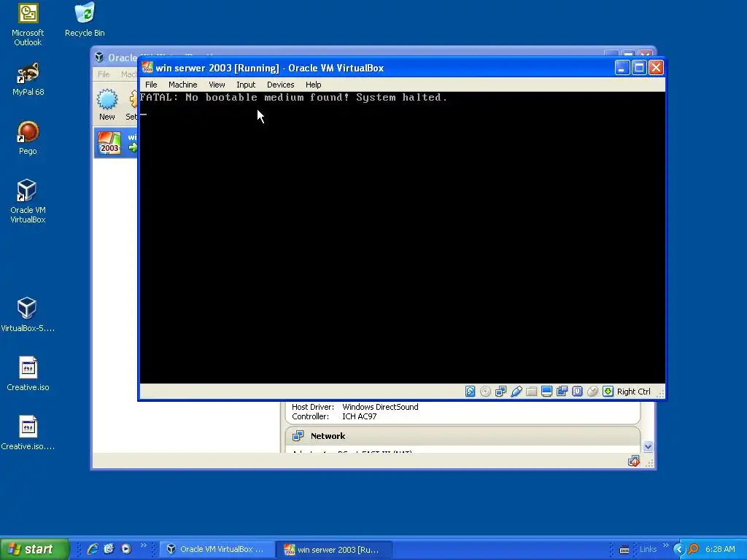
Task: Click the network activity indicator icon
Action: [x=500, y=392]
